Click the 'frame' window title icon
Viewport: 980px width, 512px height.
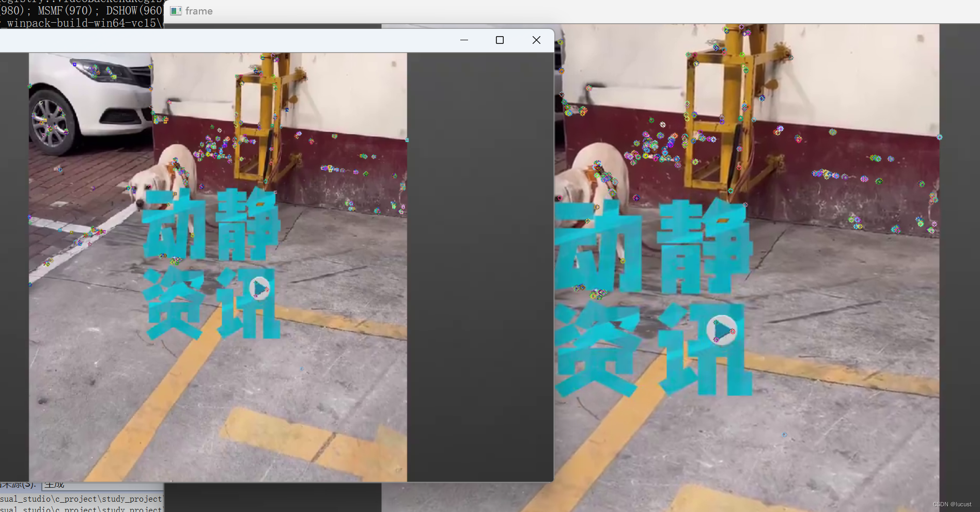click(176, 11)
